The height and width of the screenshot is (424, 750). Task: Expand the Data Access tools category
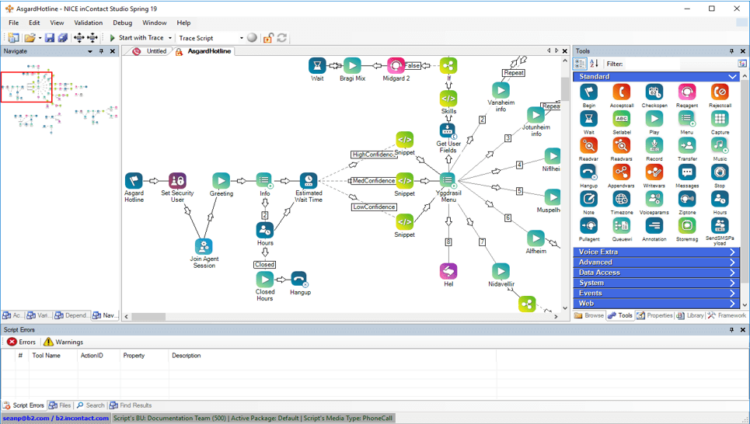[x=656, y=272]
